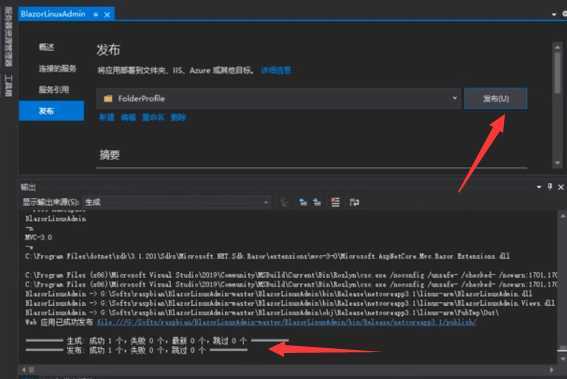Click the publish page vertical scrollbar

tap(557, 104)
